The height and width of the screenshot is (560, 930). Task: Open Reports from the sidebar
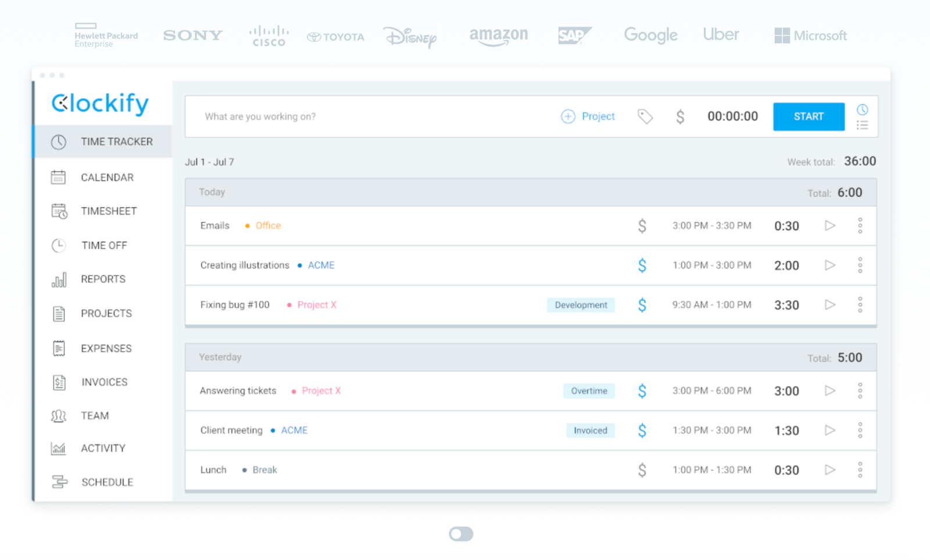[x=103, y=279]
